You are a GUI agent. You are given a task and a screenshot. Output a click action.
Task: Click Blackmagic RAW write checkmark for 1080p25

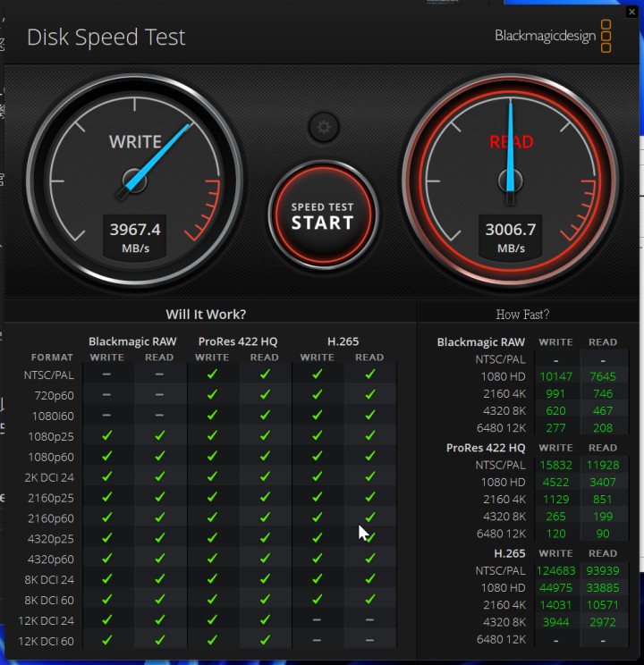coord(107,435)
